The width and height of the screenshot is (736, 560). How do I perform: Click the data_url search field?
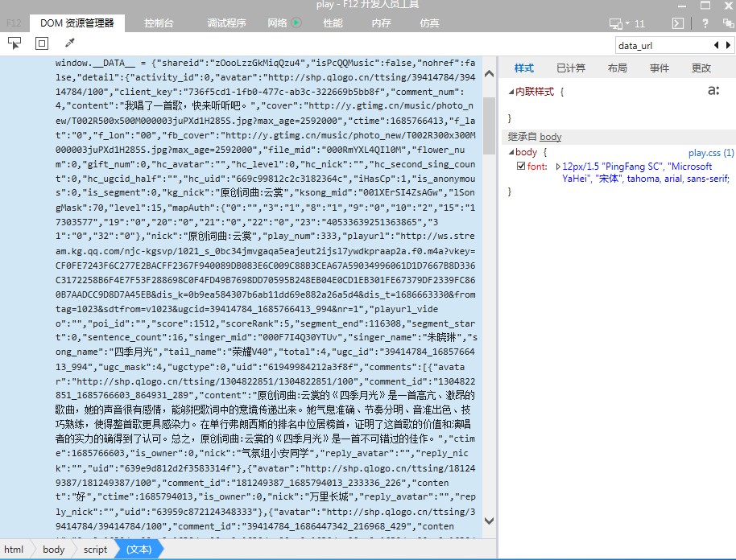click(662, 45)
